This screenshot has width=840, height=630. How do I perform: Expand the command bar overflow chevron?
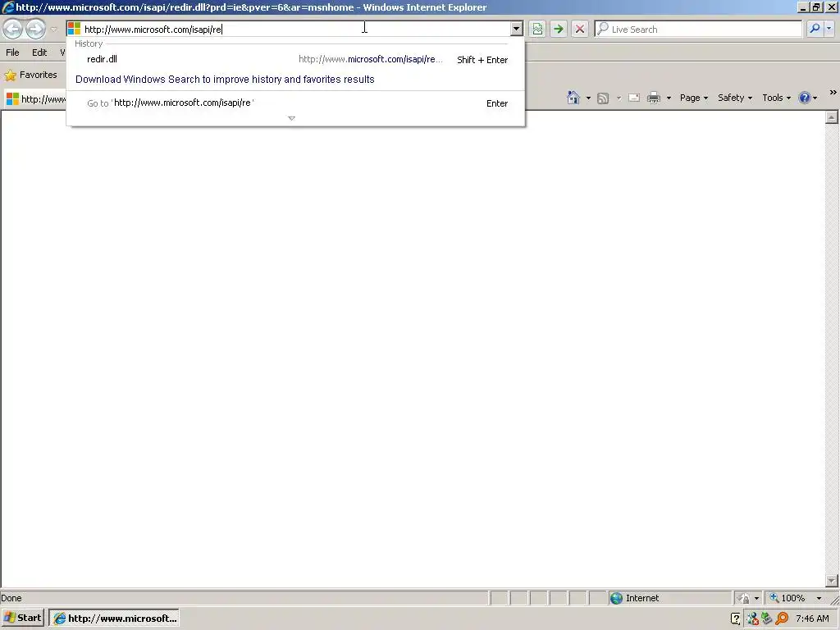click(833, 93)
